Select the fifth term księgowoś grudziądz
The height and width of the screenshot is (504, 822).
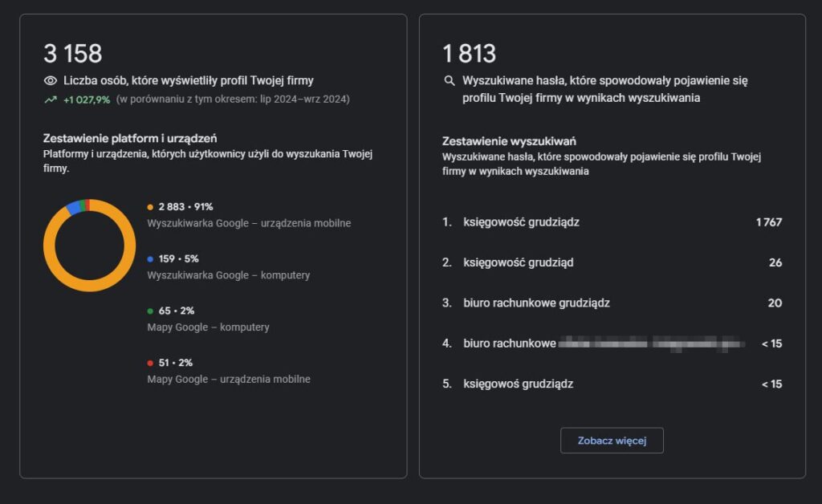517,384
